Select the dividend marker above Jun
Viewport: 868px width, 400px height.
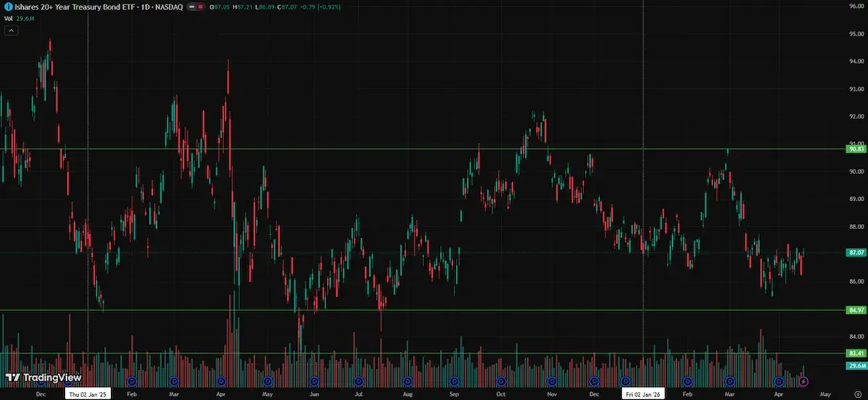point(314,381)
